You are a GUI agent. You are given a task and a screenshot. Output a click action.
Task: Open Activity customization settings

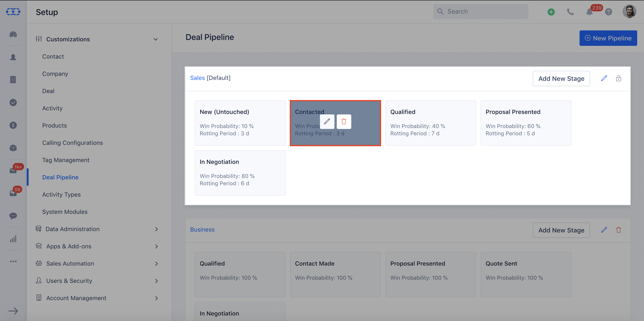(52, 108)
